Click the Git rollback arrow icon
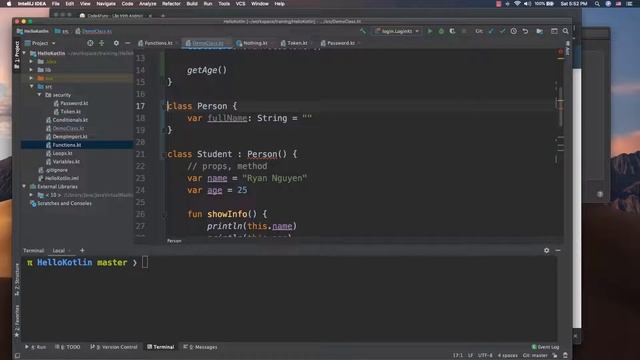 [x=525, y=31]
